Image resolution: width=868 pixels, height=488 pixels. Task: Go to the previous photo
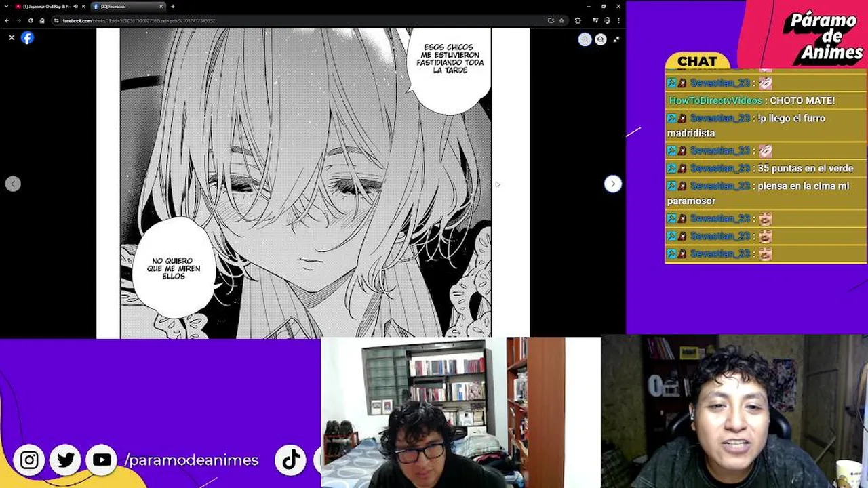tap(13, 184)
